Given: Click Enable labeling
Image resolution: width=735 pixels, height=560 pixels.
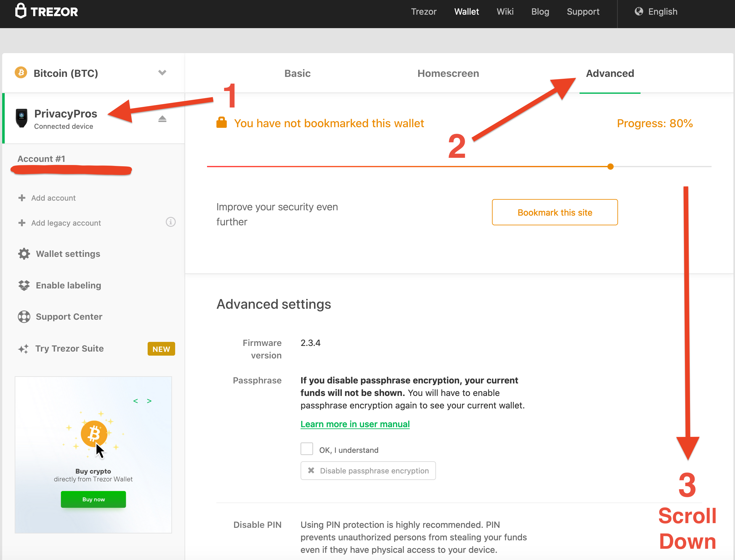Looking at the screenshot, I should click(x=68, y=285).
